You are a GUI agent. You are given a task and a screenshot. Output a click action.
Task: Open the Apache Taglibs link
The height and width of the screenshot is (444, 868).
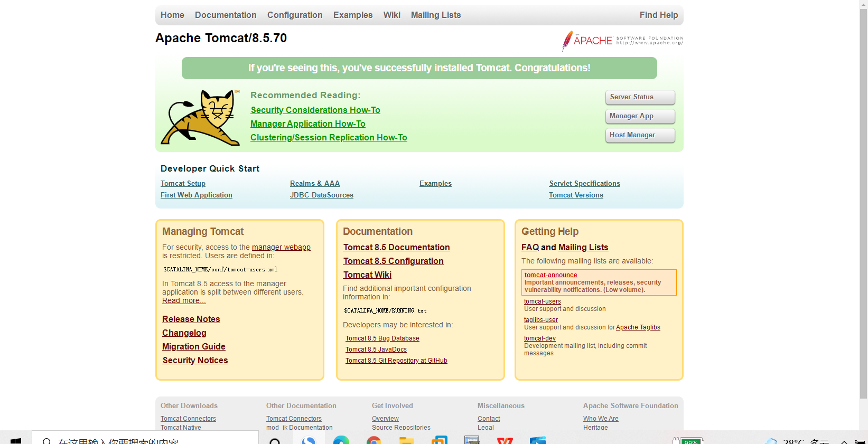(x=638, y=327)
